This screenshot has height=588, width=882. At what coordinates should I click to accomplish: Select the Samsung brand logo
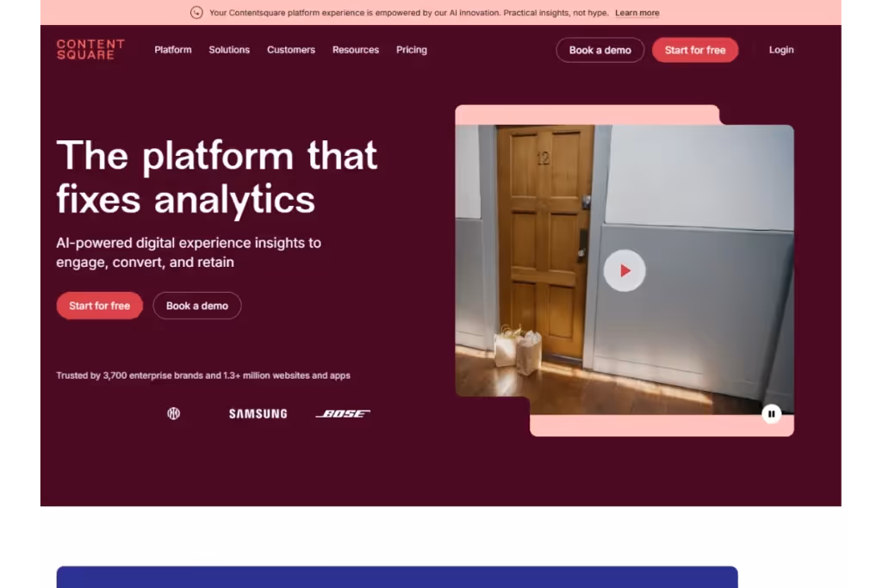[257, 413]
